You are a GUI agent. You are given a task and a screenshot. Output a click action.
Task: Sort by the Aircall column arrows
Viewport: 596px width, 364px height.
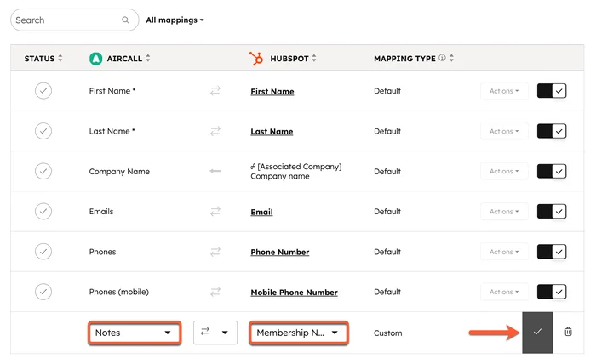click(148, 59)
